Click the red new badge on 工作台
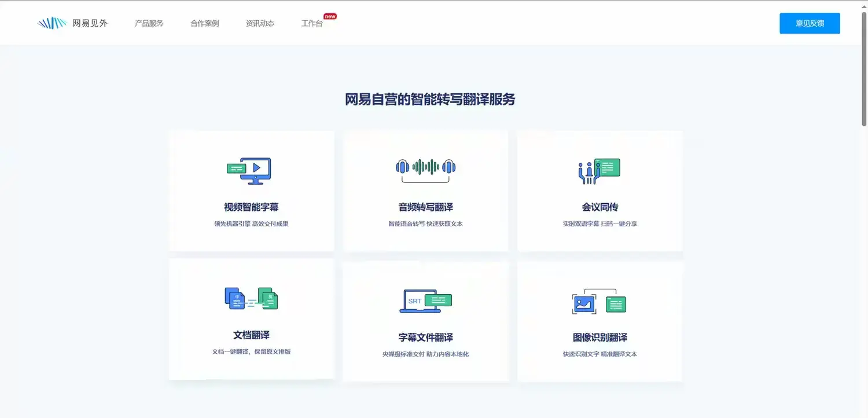This screenshot has width=868, height=418. (x=330, y=16)
